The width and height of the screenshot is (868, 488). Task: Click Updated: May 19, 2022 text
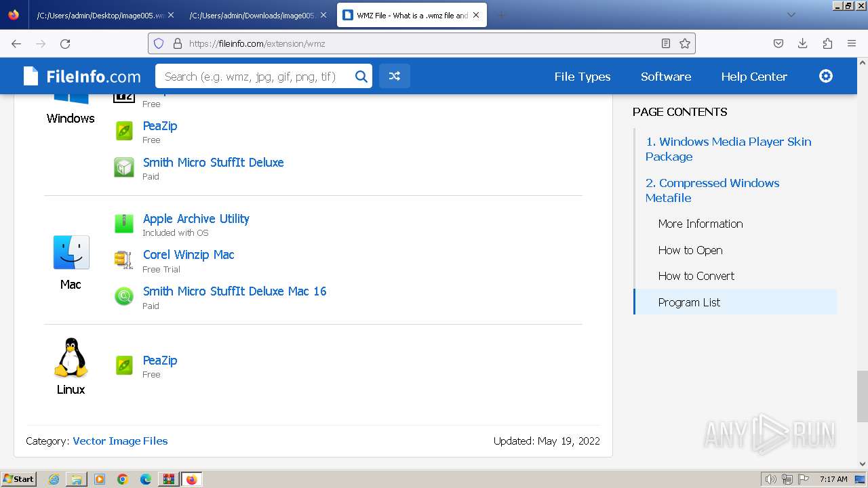click(x=547, y=441)
